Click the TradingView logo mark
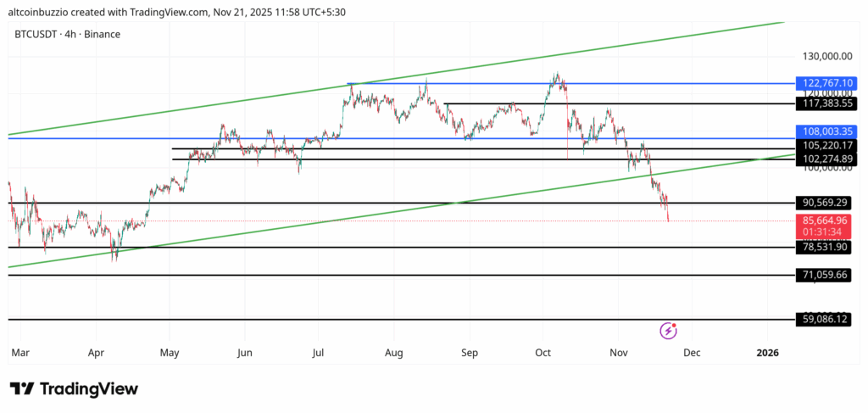 tap(22, 388)
